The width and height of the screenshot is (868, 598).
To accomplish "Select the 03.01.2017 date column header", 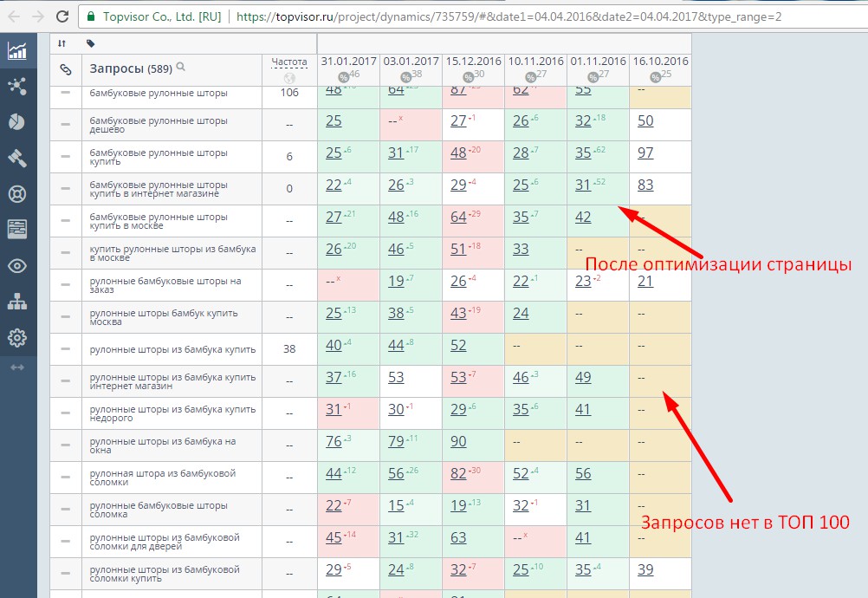I will click(411, 61).
